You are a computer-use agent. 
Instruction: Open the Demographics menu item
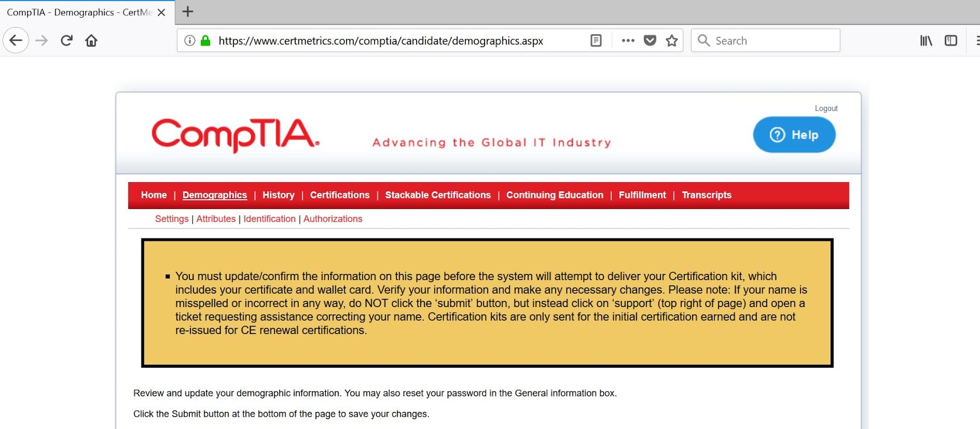(214, 195)
